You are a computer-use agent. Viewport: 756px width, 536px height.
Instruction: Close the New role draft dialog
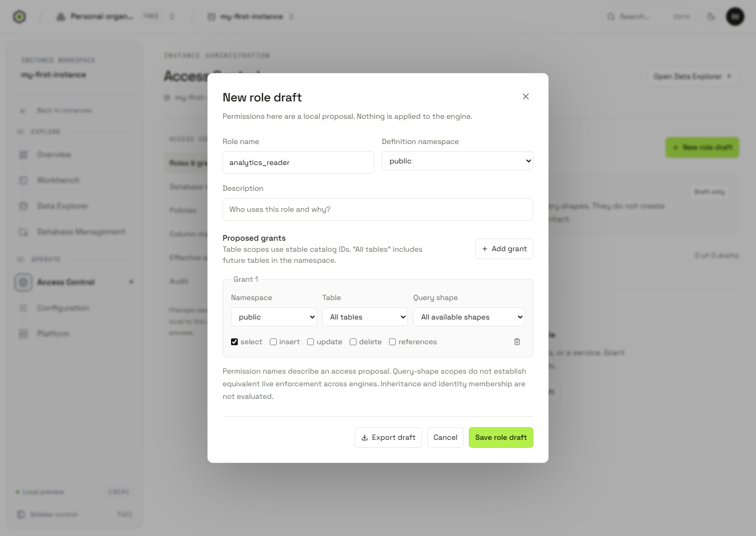pos(526,97)
